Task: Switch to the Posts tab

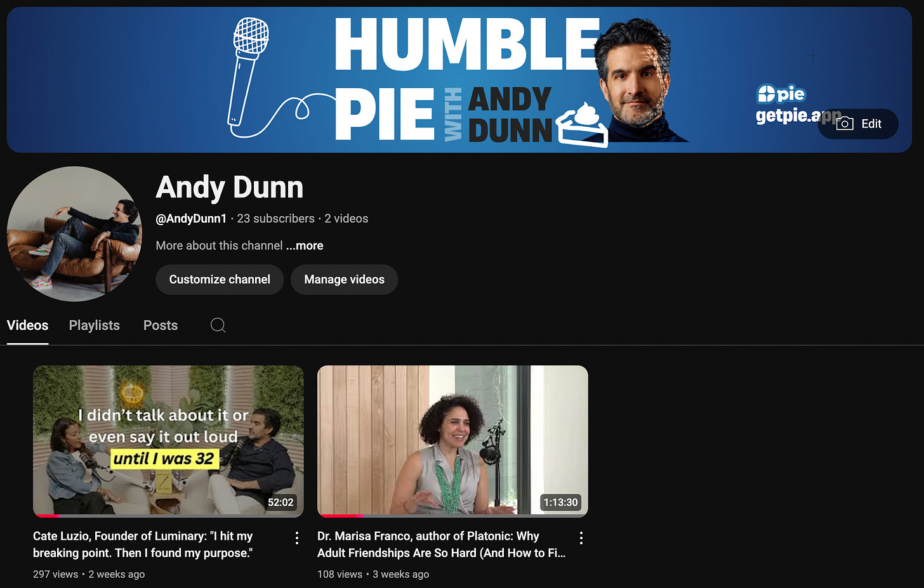Action: [161, 325]
